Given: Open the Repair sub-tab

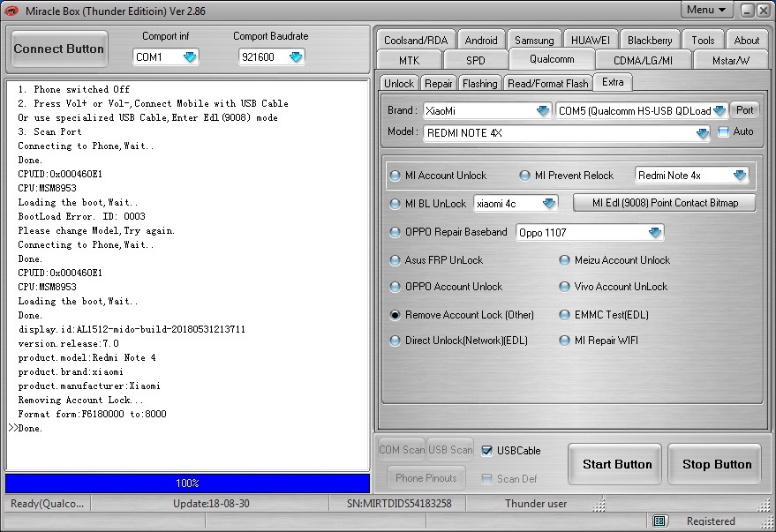Looking at the screenshot, I should click(x=439, y=84).
